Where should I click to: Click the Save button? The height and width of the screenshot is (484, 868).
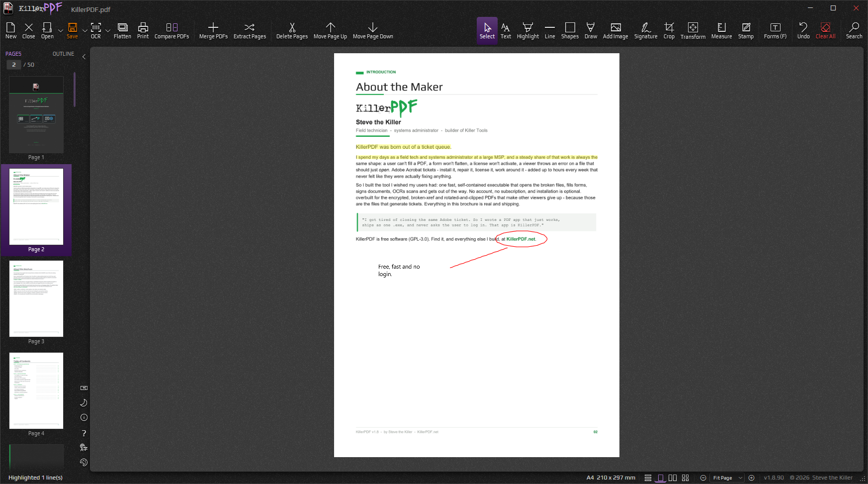click(x=72, y=30)
